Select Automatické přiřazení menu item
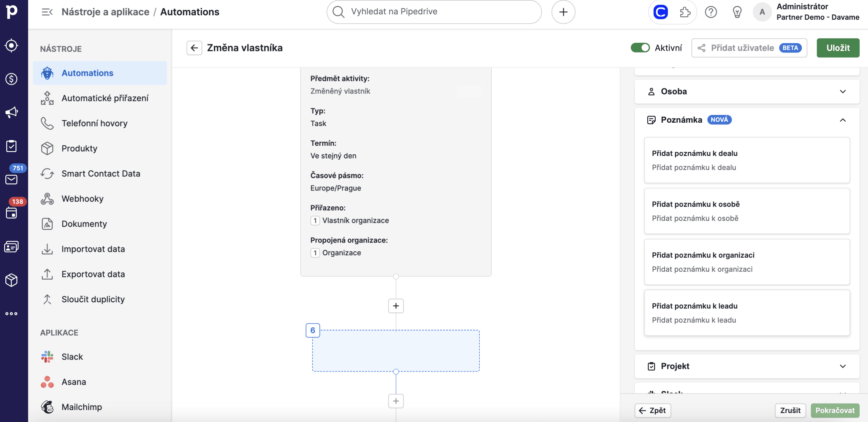868x422 pixels. pos(105,98)
